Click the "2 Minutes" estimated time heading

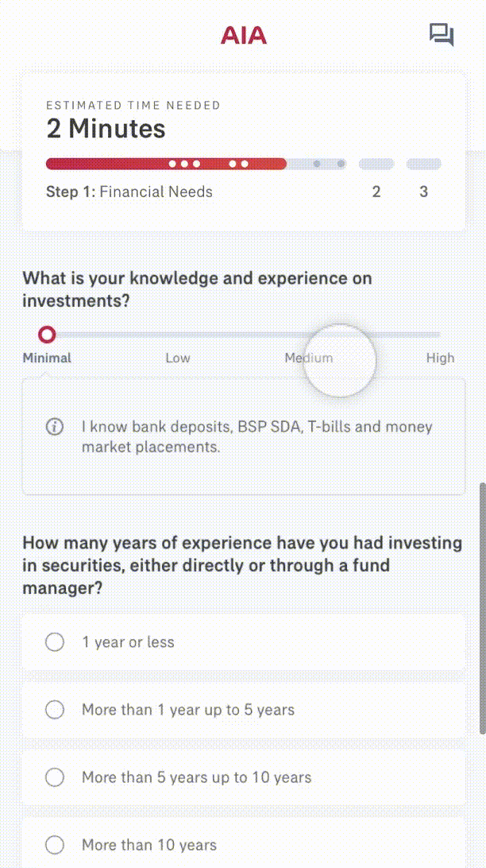coord(106,129)
